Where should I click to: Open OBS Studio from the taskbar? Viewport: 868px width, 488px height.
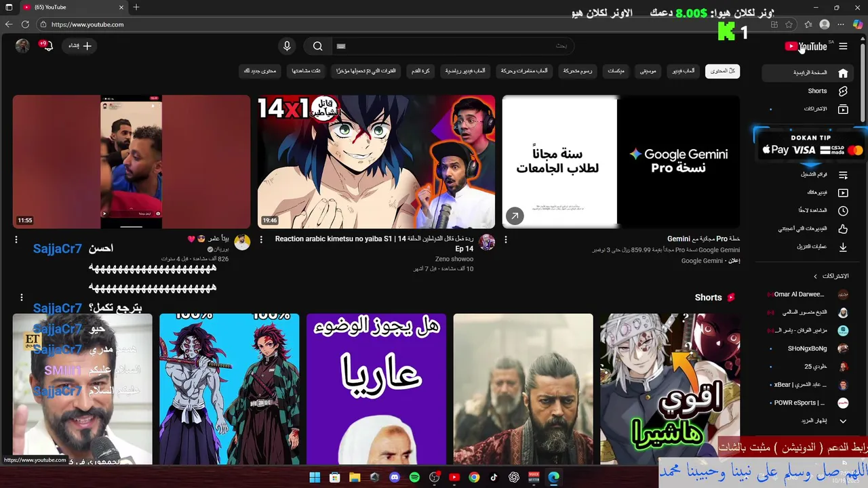tap(435, 477)
